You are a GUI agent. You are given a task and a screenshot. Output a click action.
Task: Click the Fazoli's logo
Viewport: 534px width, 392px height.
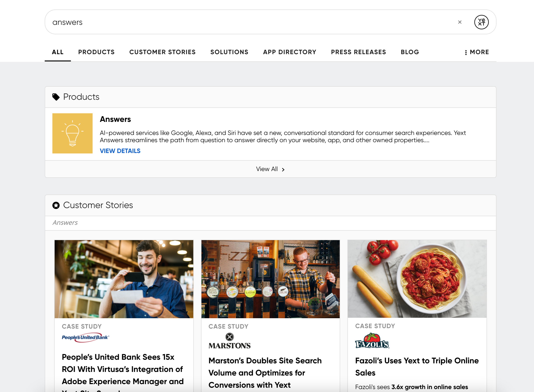click(372, 341)
